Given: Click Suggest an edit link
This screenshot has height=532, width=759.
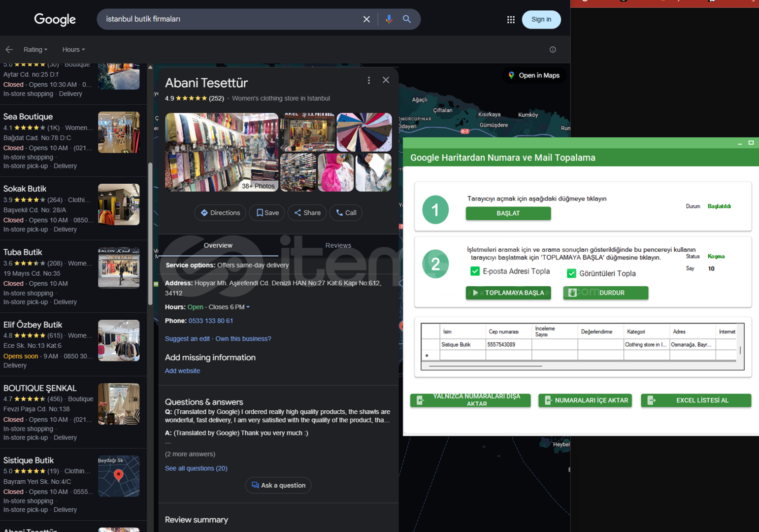Looking at the screenshot, I should pyautogui.click(x=187, y=338).
